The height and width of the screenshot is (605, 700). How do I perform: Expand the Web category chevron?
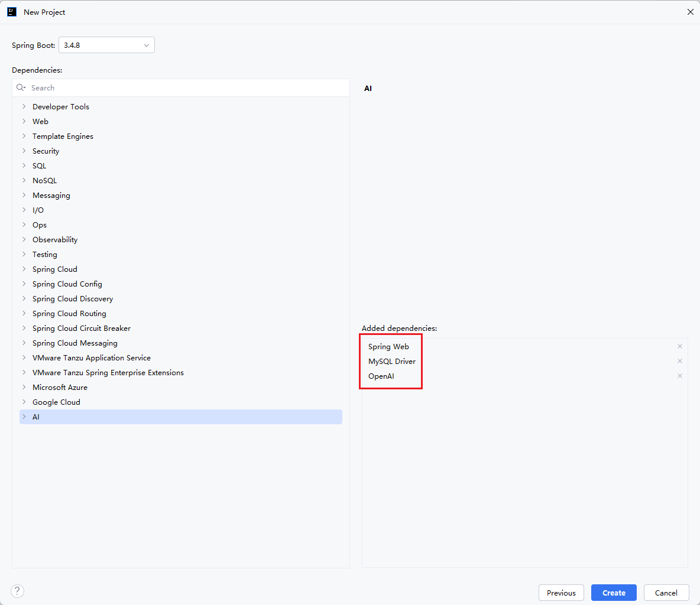coord(24,121)
